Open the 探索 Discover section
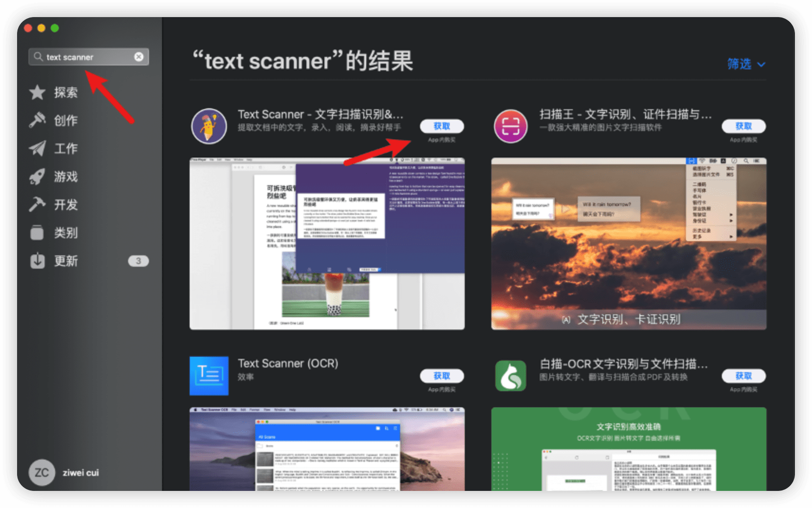The height and width of the screenshot is (508, 812). 65,93
